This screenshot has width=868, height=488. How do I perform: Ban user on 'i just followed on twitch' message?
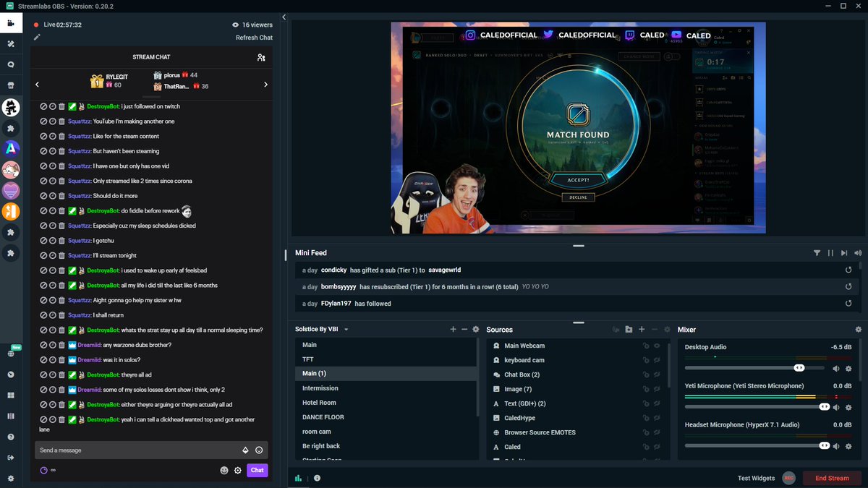pos(43,106)
